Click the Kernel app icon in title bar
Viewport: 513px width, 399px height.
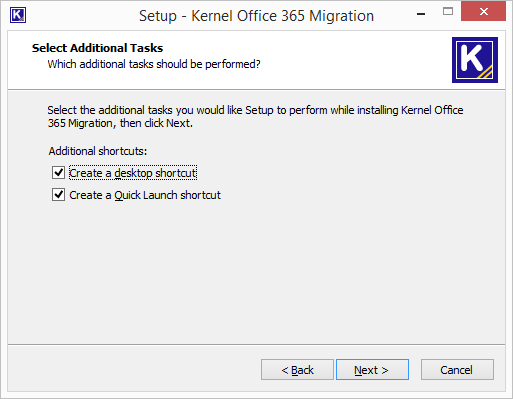point(18,15)
